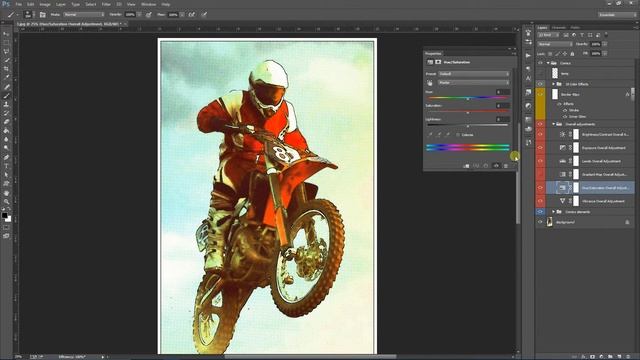Open the Preset dropdown in Properties
Screen dimensions: 640x360
[474, 74]
